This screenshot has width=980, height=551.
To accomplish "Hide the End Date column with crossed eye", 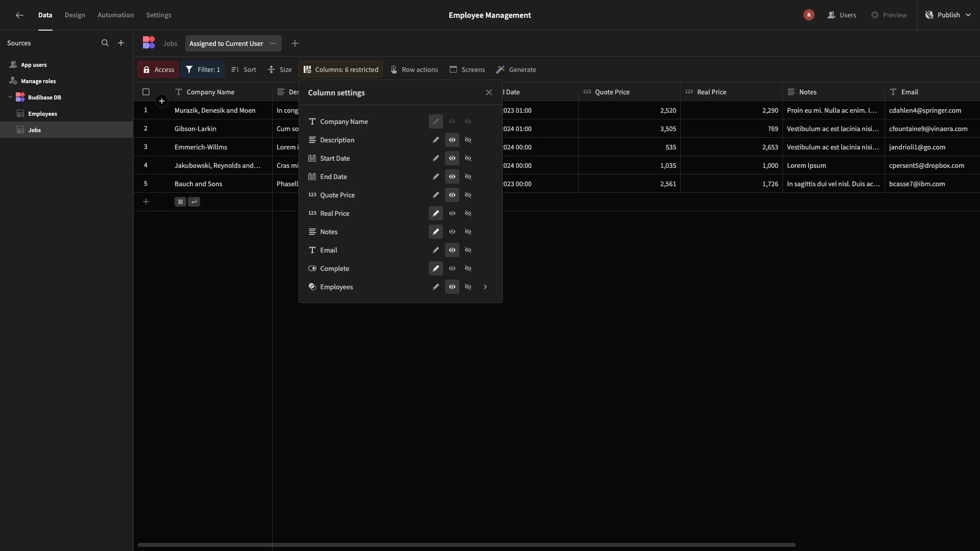I will [x=468, y=177].
